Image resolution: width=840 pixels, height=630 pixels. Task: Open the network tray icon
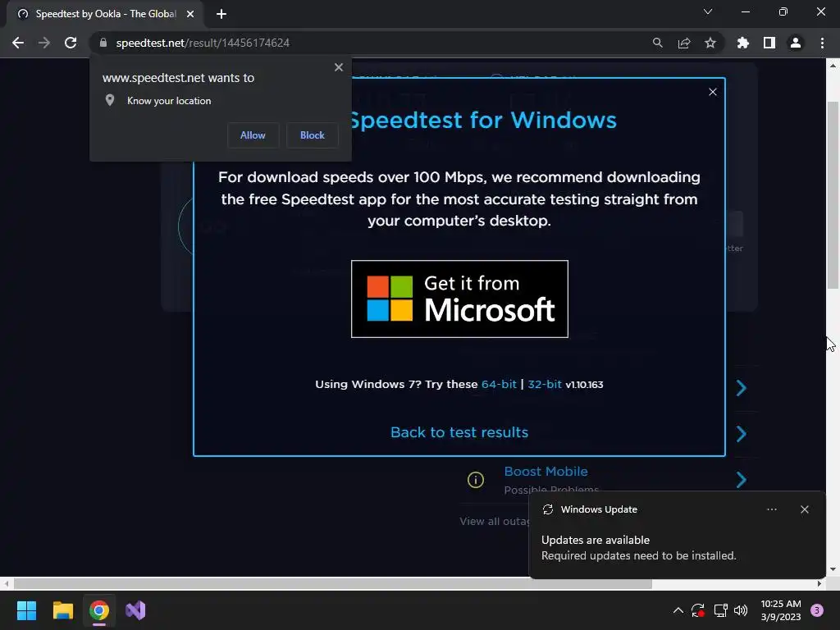coord(720,610)
